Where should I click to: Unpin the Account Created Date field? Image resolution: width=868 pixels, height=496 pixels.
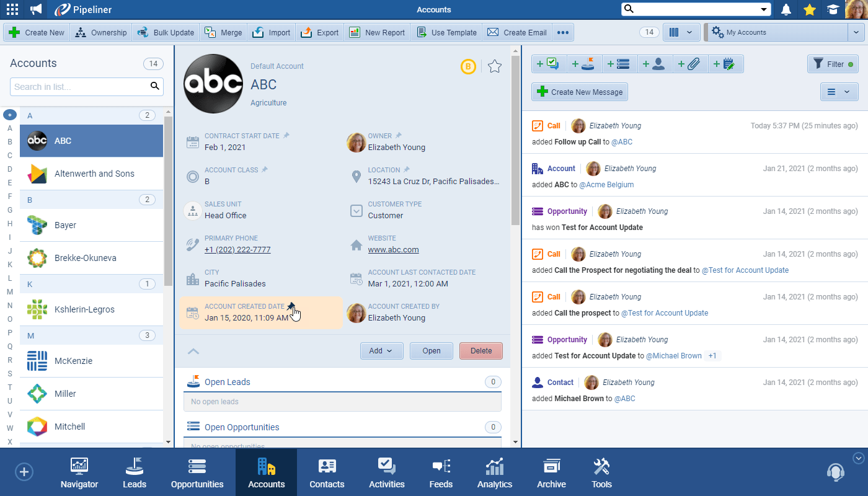pos(291,306)
